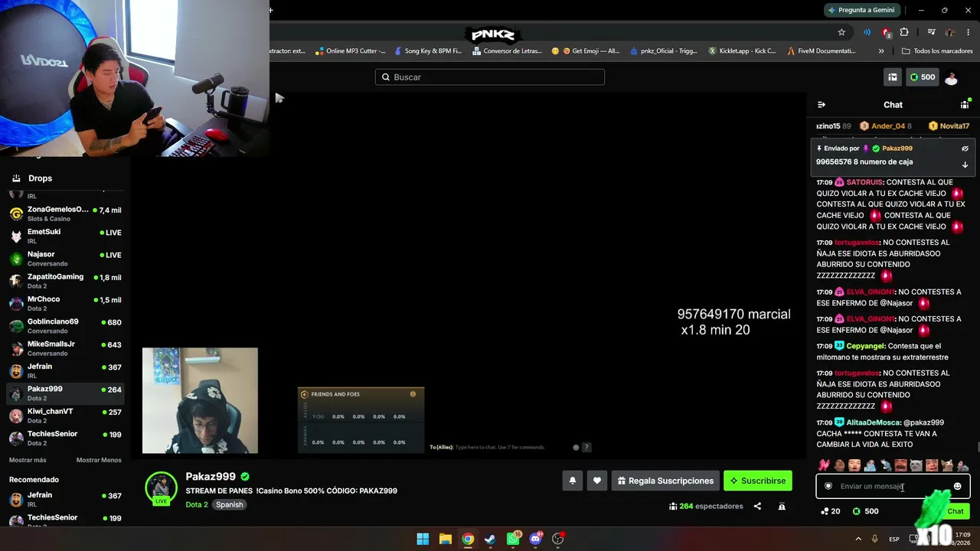
Task: Click the chat identity shield icon
Action: (x=828, y=486)
